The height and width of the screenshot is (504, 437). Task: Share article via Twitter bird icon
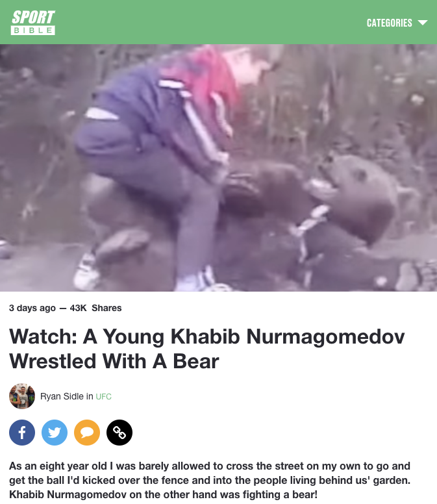click(x=55, y=433)
